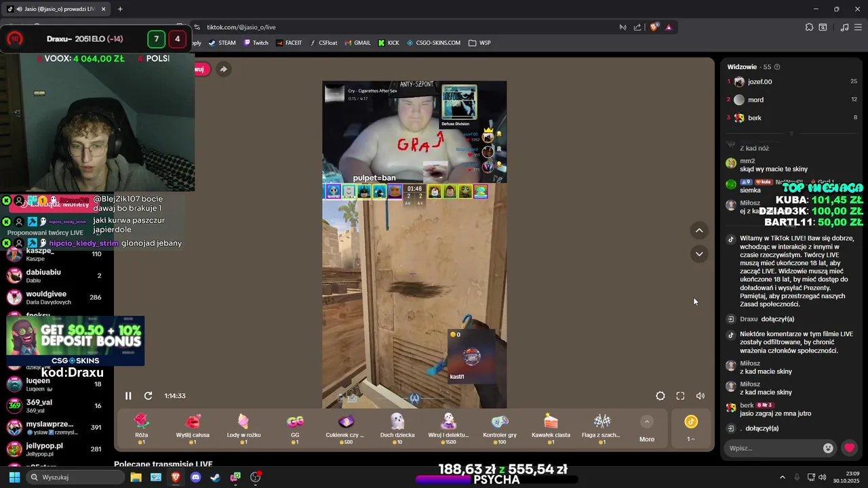This screenshot has width=868, height=488.
Task: Open File Explorer from the taskbar
Action: pyautogui.click(x=136, y=477)
